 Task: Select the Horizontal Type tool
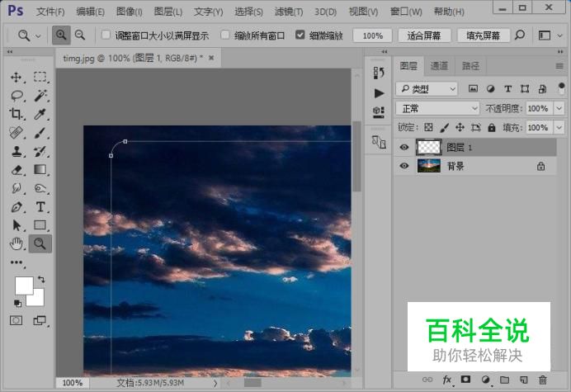40,207
